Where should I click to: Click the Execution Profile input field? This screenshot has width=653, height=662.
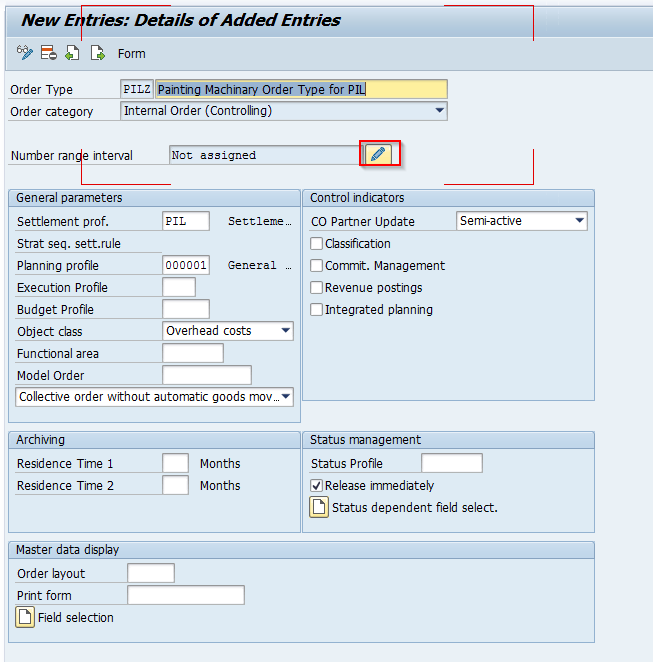tap(179, 287)
